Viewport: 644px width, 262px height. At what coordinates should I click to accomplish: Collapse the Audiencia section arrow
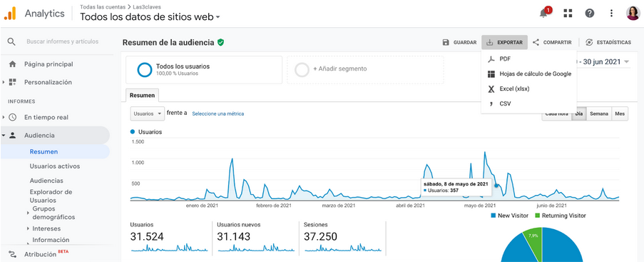coord(4,136)
